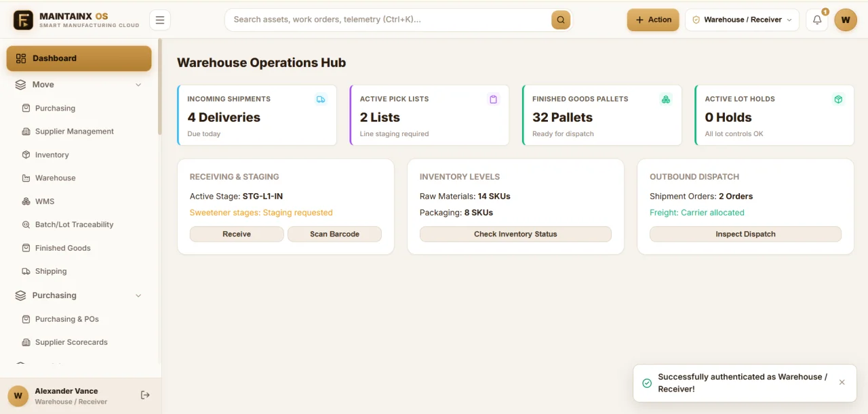The image size is (868, 414).
Task: Click the search assets input field
Action: (x=390, y=20)
